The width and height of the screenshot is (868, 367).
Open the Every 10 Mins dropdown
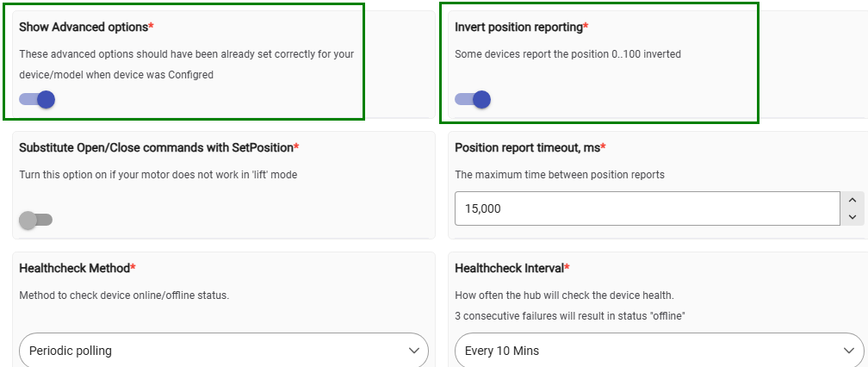point(660,350)
